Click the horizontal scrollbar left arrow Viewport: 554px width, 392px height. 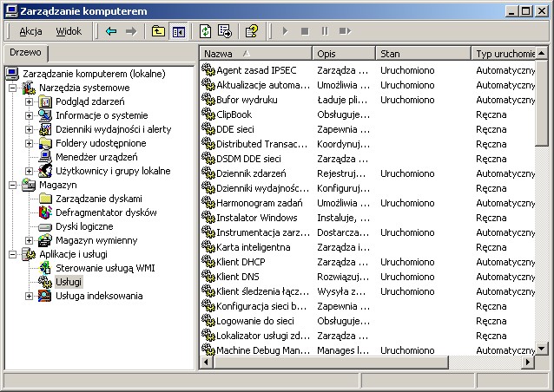point(207,362)
